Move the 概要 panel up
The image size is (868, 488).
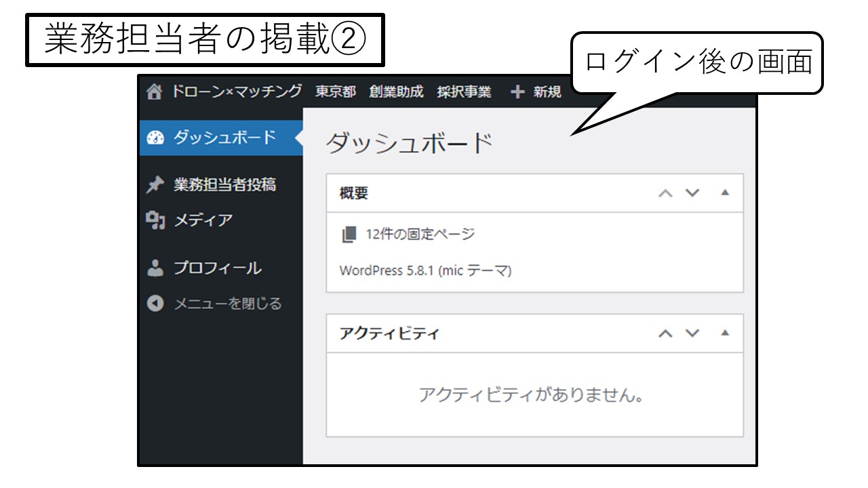coord(666,193)
